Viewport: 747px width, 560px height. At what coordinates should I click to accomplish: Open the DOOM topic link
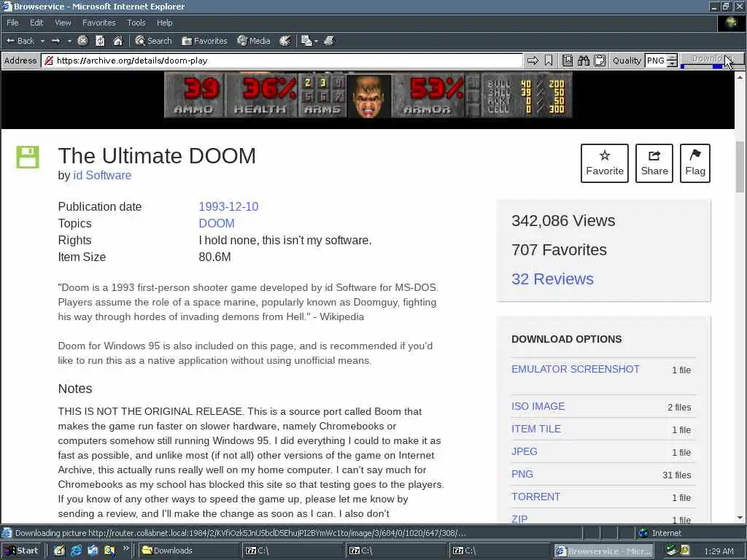click(216, 223)
